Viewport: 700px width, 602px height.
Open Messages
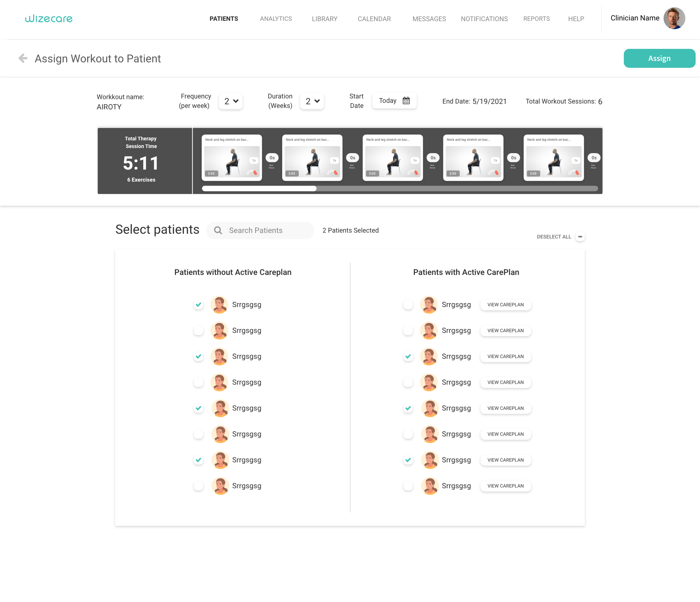pyautogui.click(x=429, y=19)
